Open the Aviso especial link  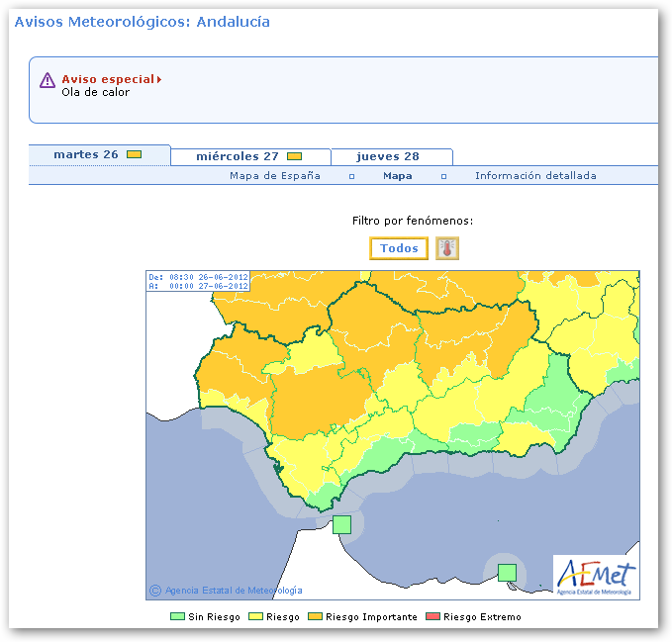pyautogui.click(x=108, y=79)
